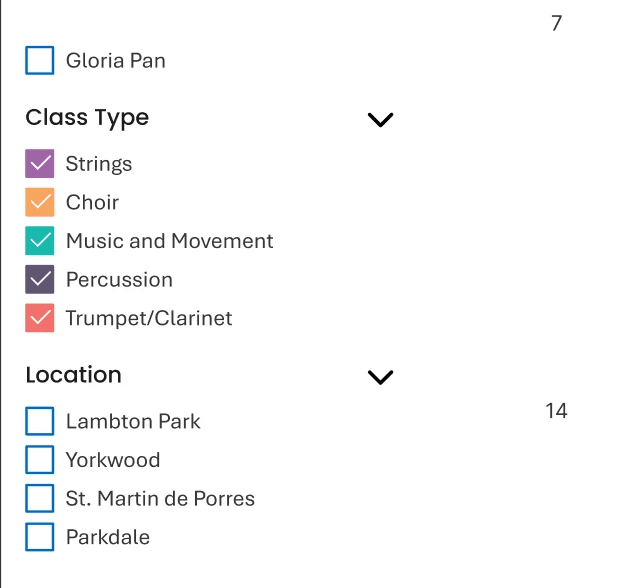Tick the Yorkwood location checkbox

pyautogui.click(x=40, y=460)
